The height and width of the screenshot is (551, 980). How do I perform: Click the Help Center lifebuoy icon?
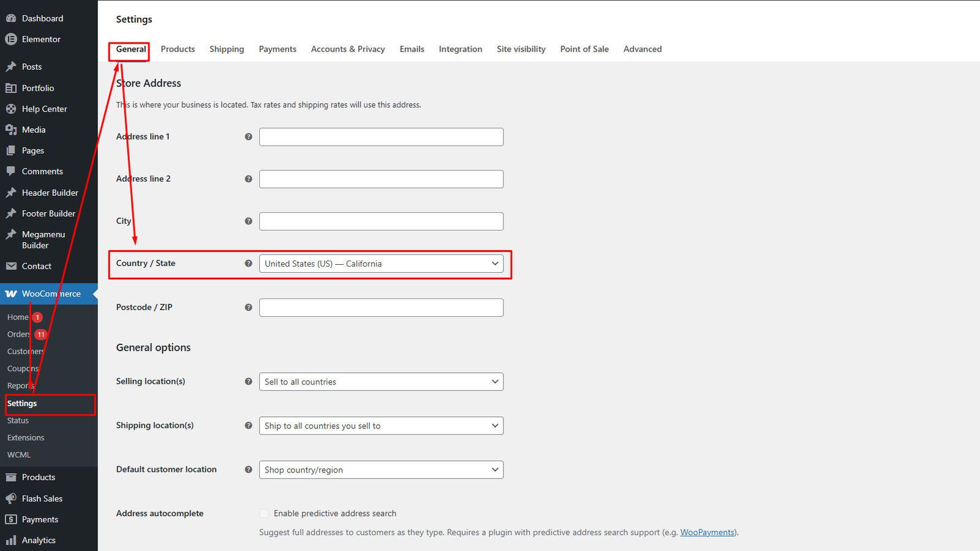(x=11, y=109)
